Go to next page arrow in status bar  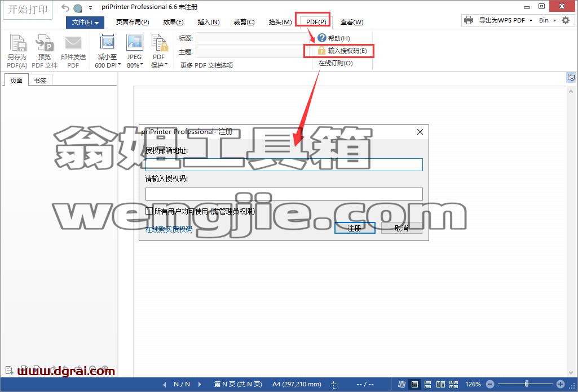click(200, 384)
